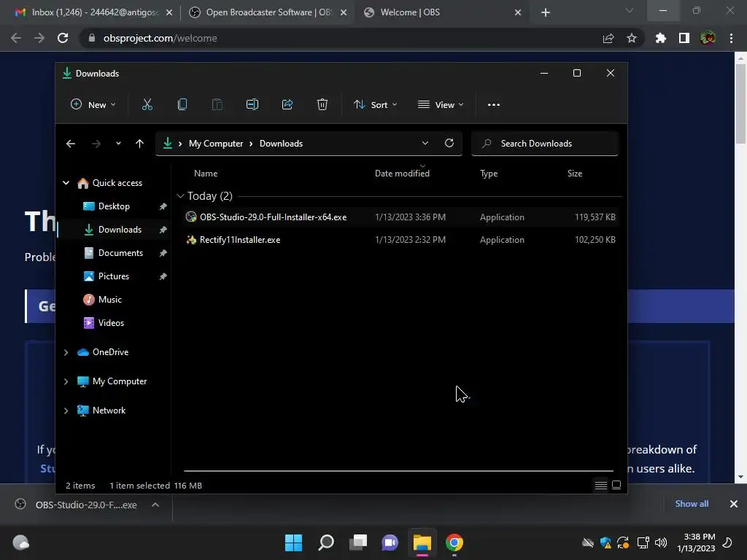Select Documents in navigation pane

pos(120,253)
